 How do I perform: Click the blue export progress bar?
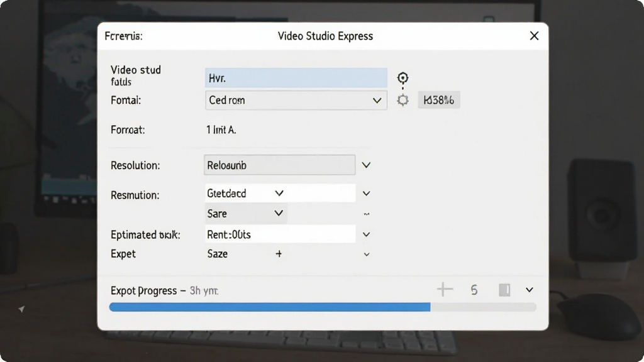pos(269,307)
